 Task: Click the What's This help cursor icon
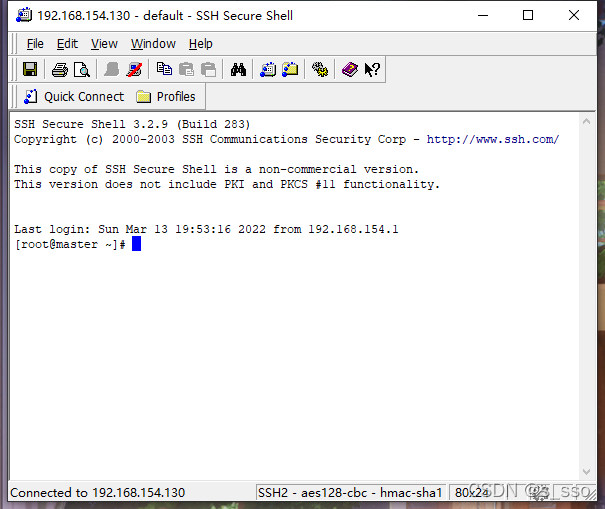372,69
